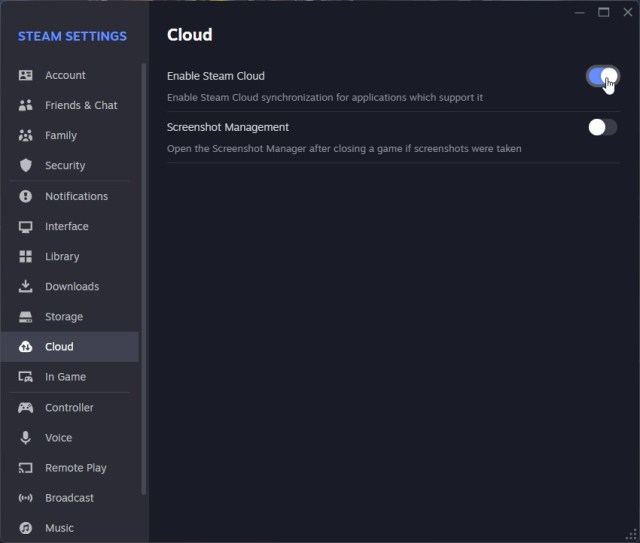Go to Friends & Chat settings
The height and width of the screenshot is (543, 640).
click(70, 105)
